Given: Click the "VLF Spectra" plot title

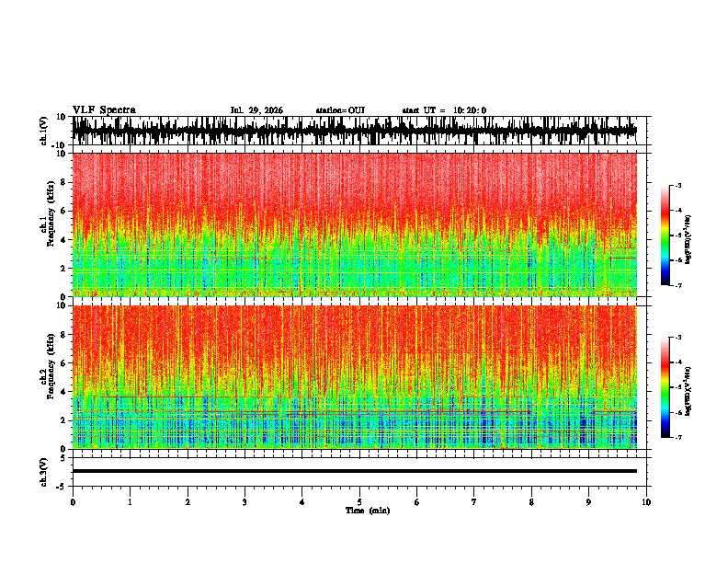Looking at the screenshot, I should 104,110.
